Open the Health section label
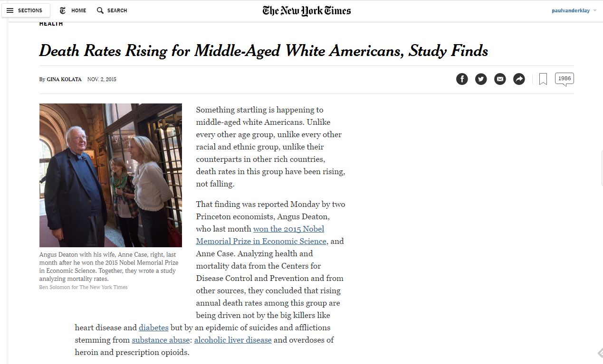The height and width of the screenshot is (364, 603). point(51,24)
